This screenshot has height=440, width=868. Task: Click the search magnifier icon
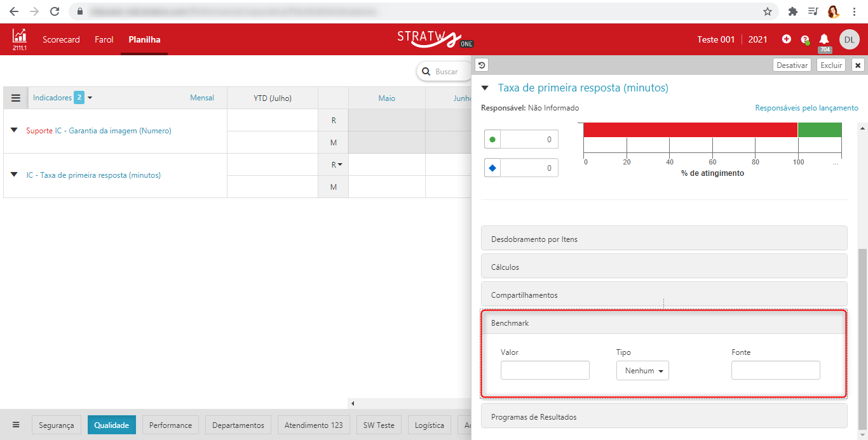pos(426,72)
